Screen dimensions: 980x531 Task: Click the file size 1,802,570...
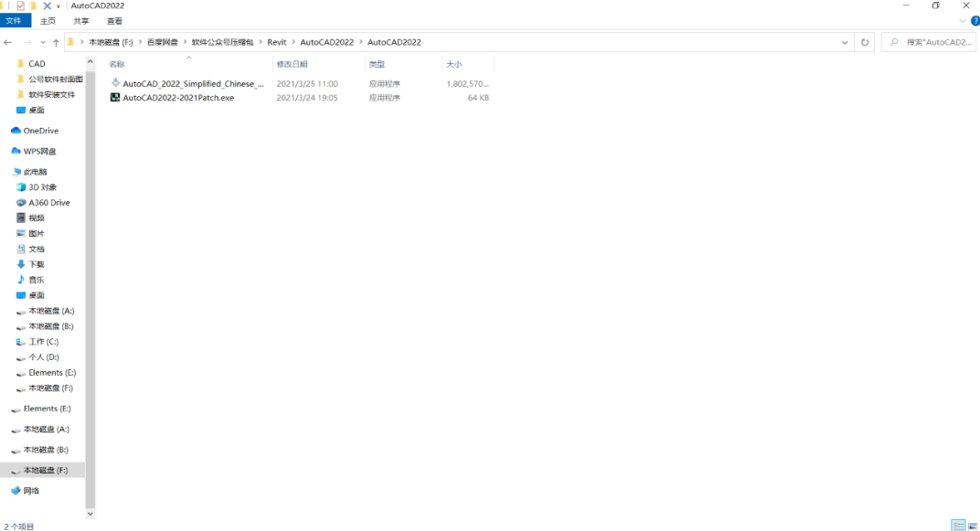coord(467,84)
